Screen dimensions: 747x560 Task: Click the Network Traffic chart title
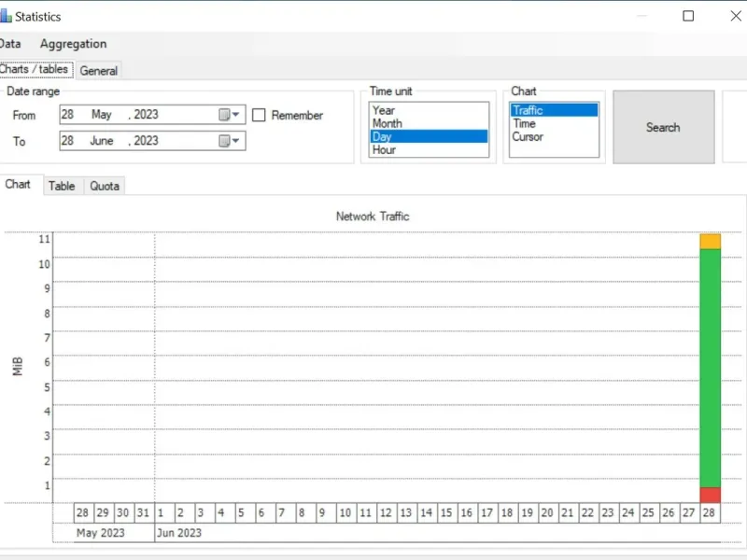(373, 217)
